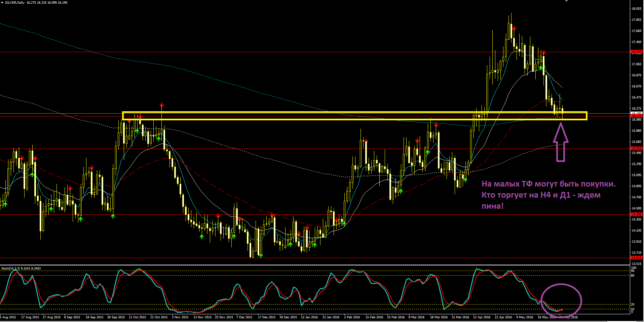
Task: Click the Stochastic scale label 20
Action: 633,305
